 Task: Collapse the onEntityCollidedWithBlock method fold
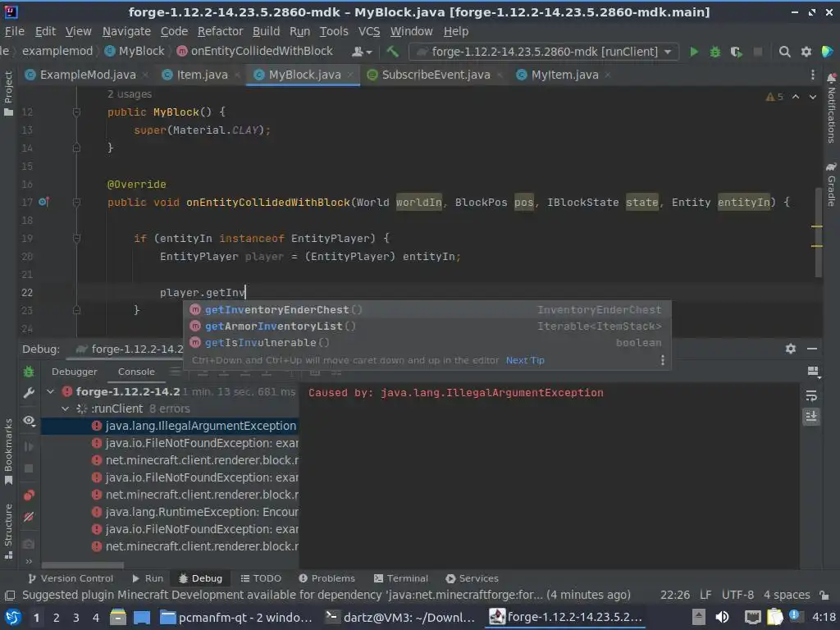[x=76, y=203]
